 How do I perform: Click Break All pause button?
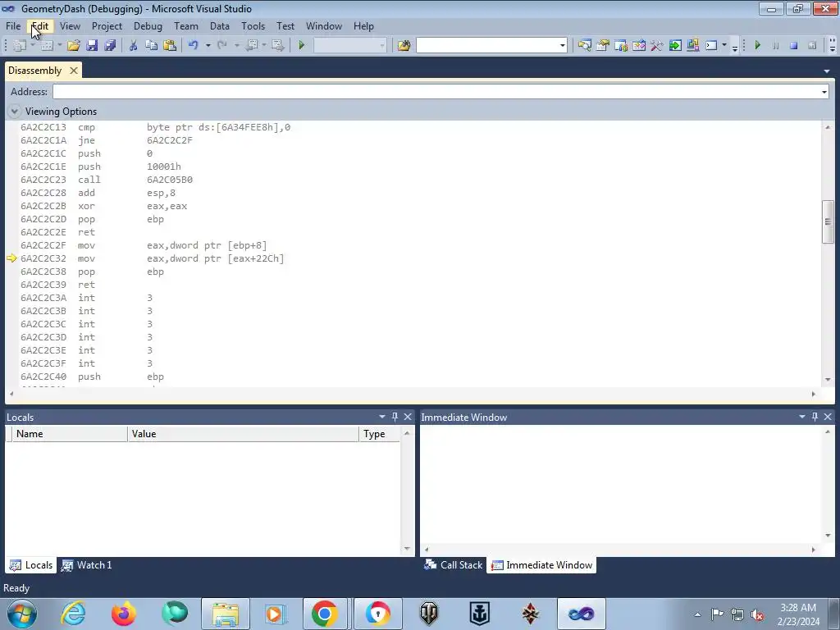[x=776, y=46]
